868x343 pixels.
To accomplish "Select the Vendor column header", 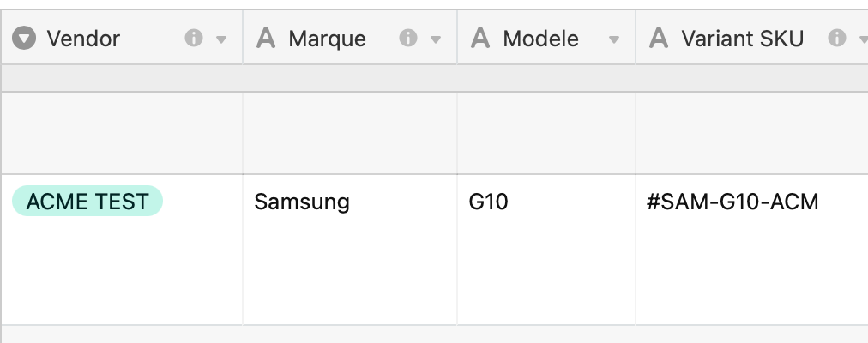I will coord(122,38).
